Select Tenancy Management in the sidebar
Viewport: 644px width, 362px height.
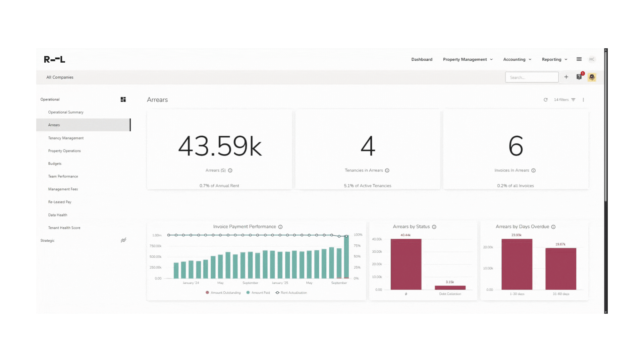(x=66, y=138)
